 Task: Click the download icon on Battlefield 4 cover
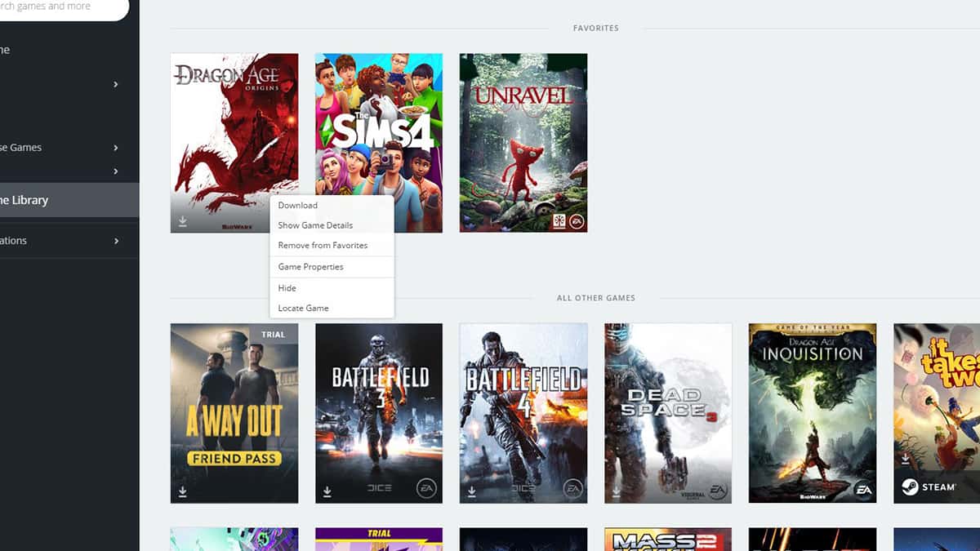coord(471,491)
